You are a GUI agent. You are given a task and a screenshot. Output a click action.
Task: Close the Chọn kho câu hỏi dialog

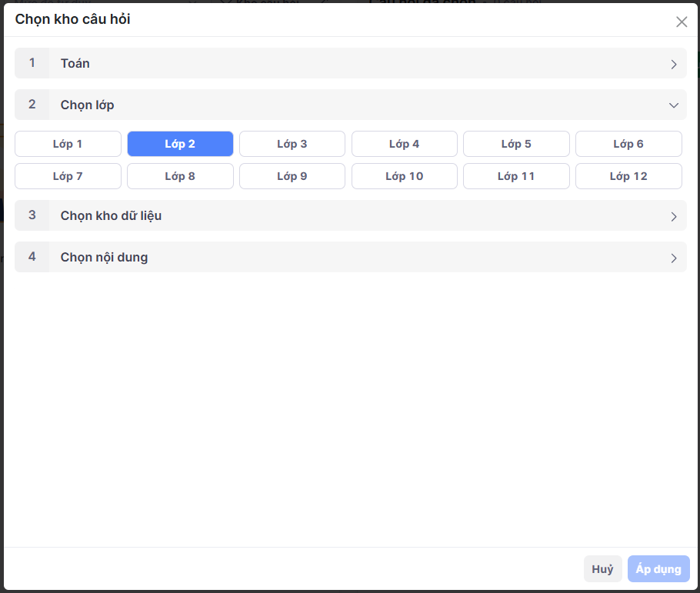coord(681,22)
